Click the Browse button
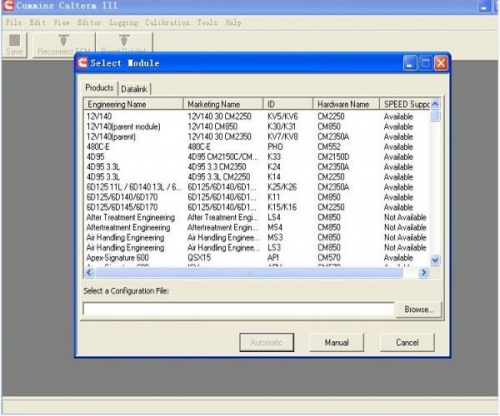This screenshot has width=500, height=416. coord(419,310)
